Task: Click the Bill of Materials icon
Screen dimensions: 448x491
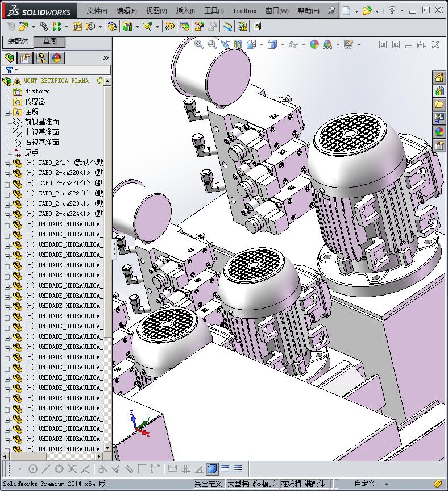Action: [185, 26]
